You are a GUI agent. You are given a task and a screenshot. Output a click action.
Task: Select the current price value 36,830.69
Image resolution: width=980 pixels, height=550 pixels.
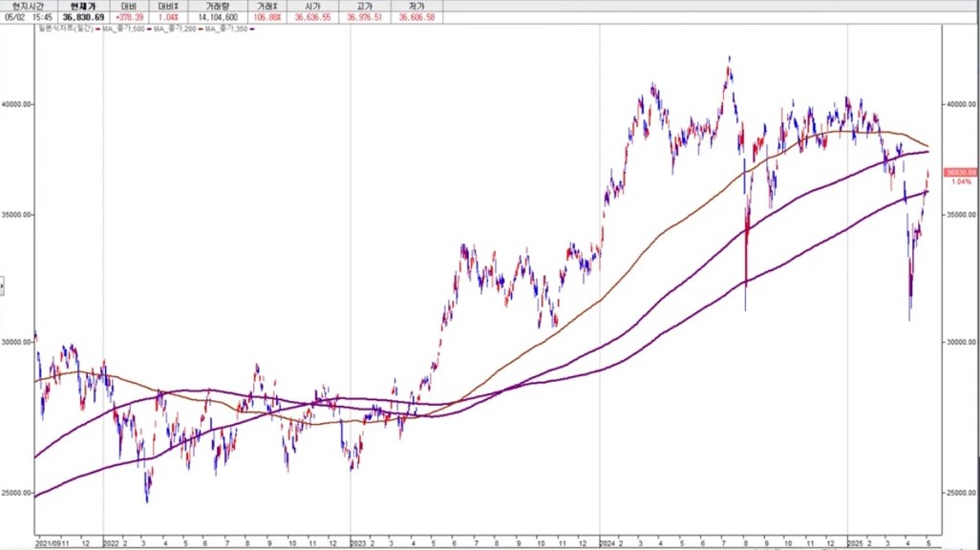[x=83, y=17]
